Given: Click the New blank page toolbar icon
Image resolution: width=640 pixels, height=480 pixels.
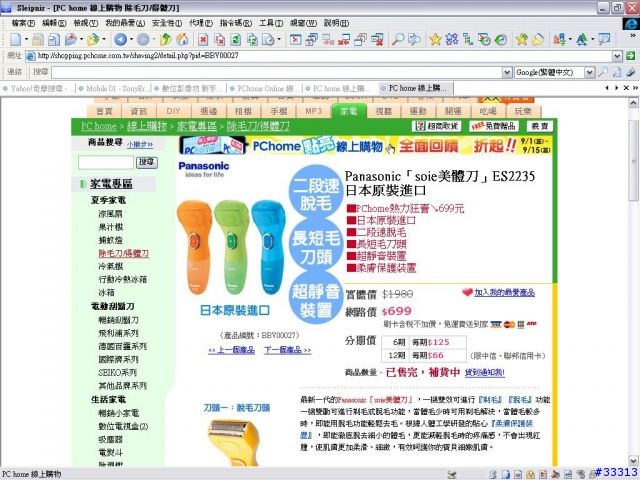Looking at the screenshot, I should [16, 39].
